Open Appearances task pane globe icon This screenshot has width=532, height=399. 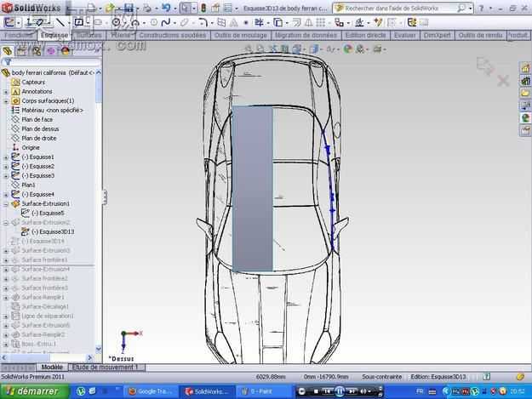point(525,117)
